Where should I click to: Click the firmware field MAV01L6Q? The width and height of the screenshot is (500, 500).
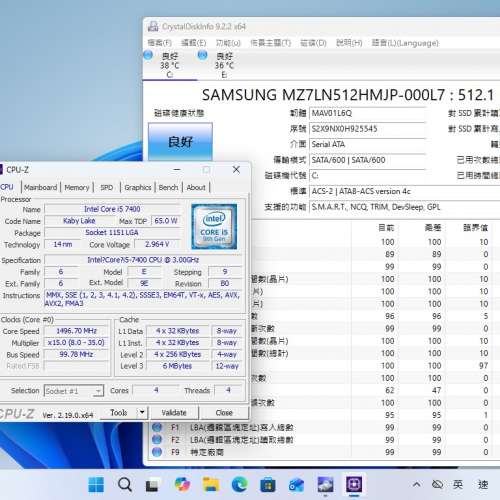(x=367, y=113)
